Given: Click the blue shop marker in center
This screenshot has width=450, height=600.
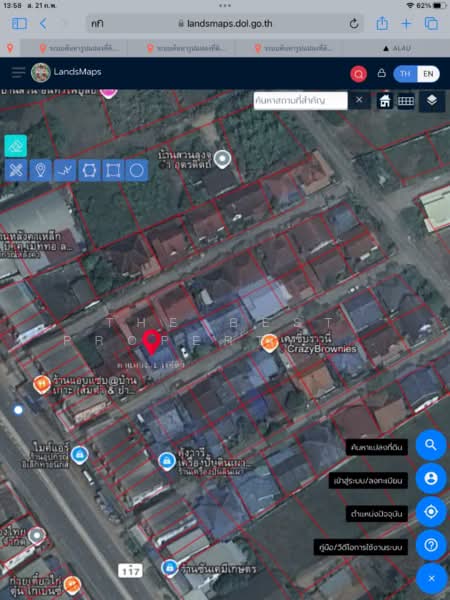Looking at the screenshot, I should point(167,460).
